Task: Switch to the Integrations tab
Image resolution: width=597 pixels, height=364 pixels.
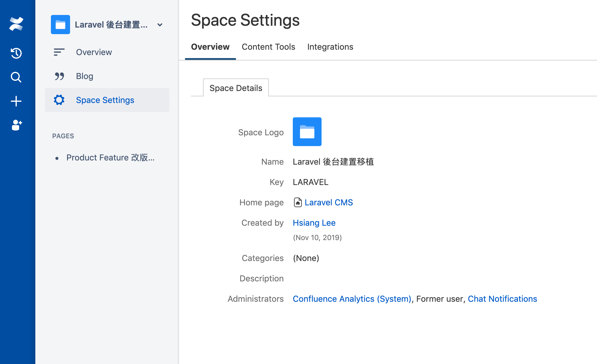Action: [330, 47]
